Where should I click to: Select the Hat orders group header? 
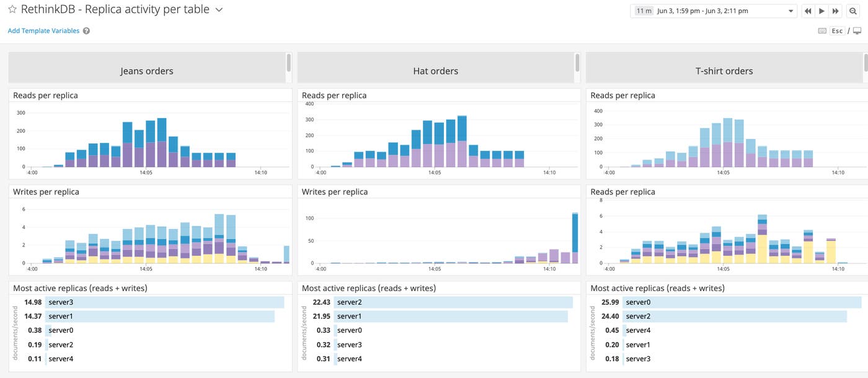435,70
